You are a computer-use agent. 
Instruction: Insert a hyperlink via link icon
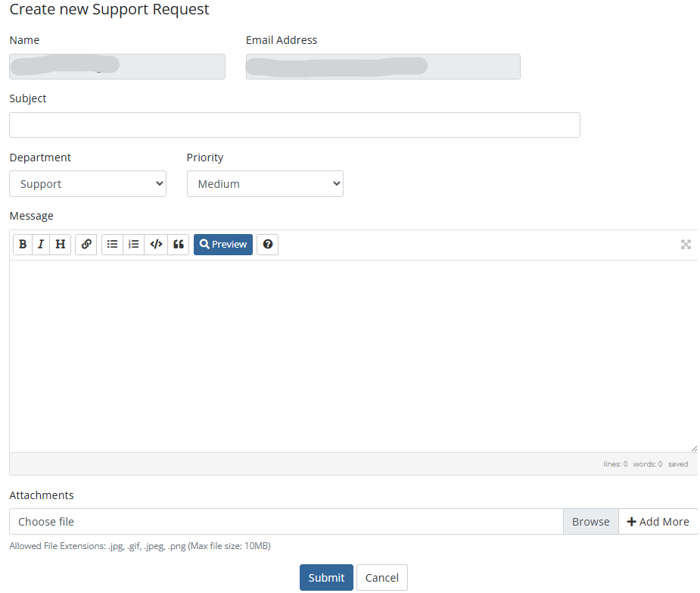click(x=86, y=245)
